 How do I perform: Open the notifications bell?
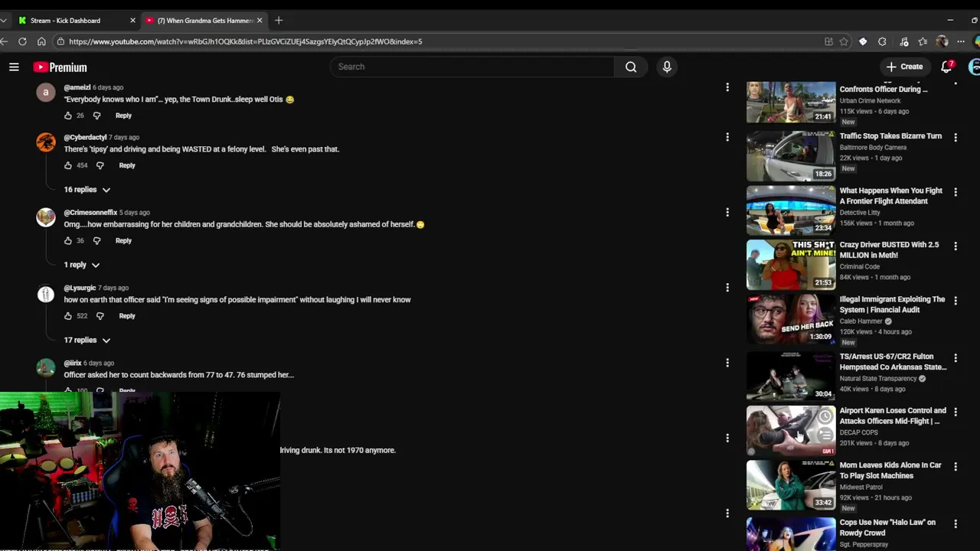tap(947, 67)
